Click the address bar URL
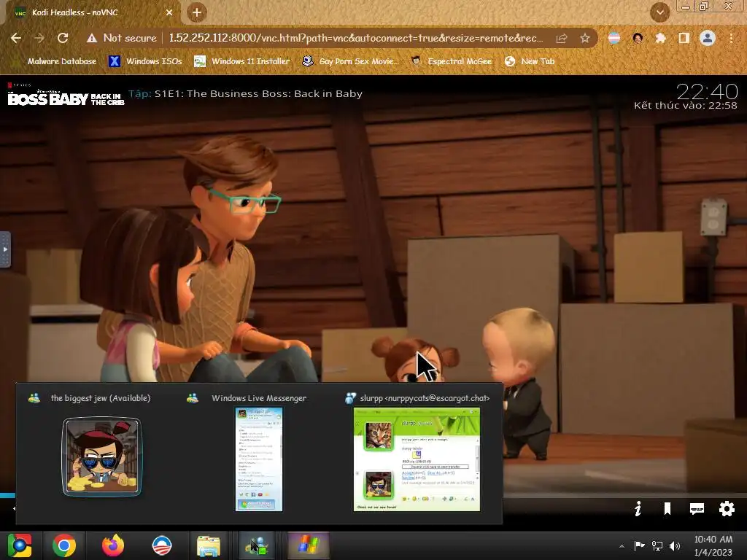 click(x=356, y=38)
